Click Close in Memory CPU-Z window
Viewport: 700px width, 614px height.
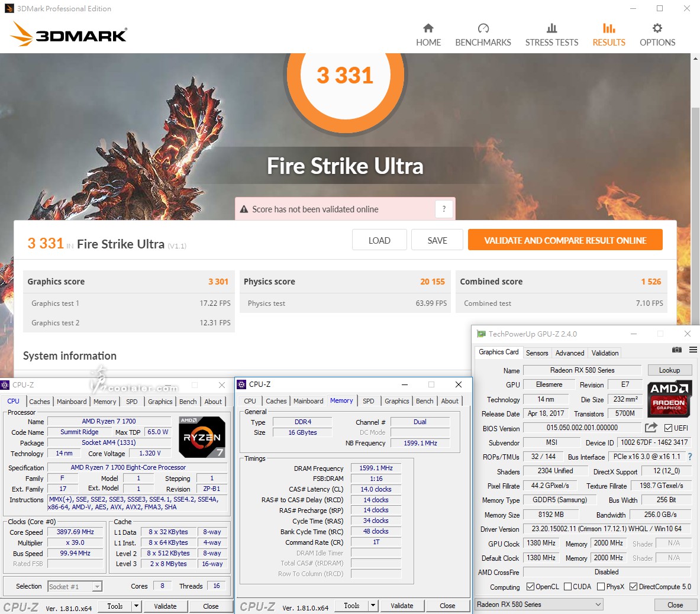point(447,606)
